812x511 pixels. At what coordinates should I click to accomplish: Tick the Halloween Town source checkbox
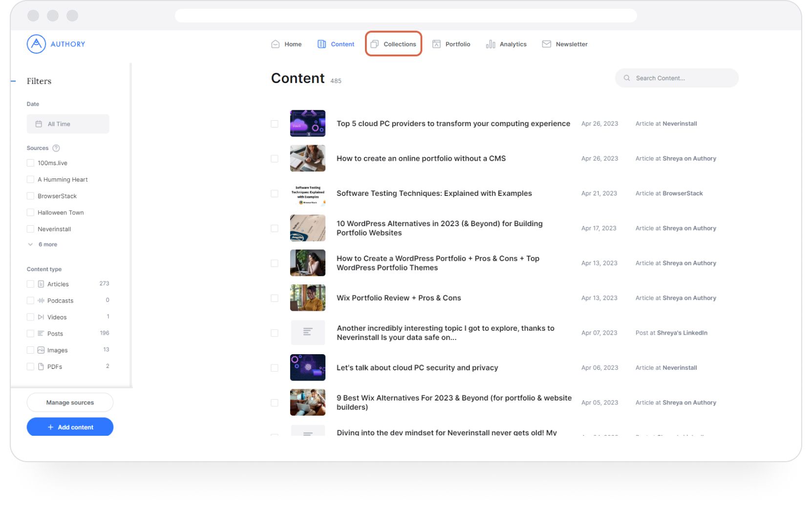[x=30, y=213]
